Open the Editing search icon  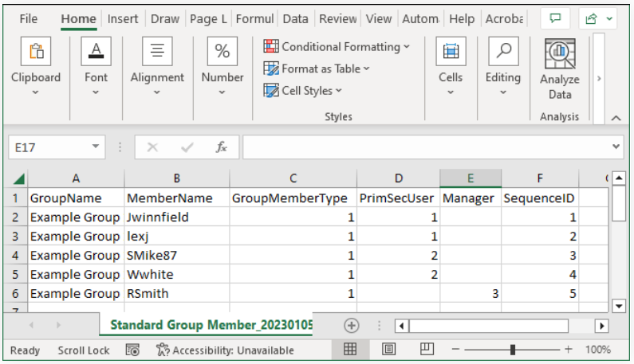coord(503,53)
